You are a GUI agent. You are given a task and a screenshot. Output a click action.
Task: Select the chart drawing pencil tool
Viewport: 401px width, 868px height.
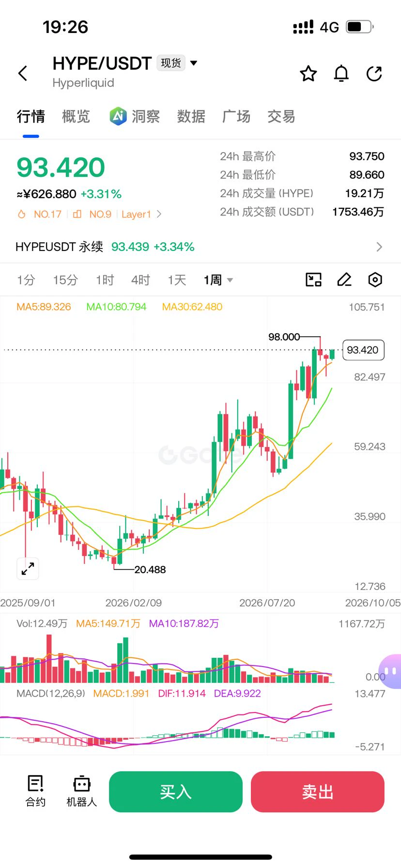coord(344,279)
